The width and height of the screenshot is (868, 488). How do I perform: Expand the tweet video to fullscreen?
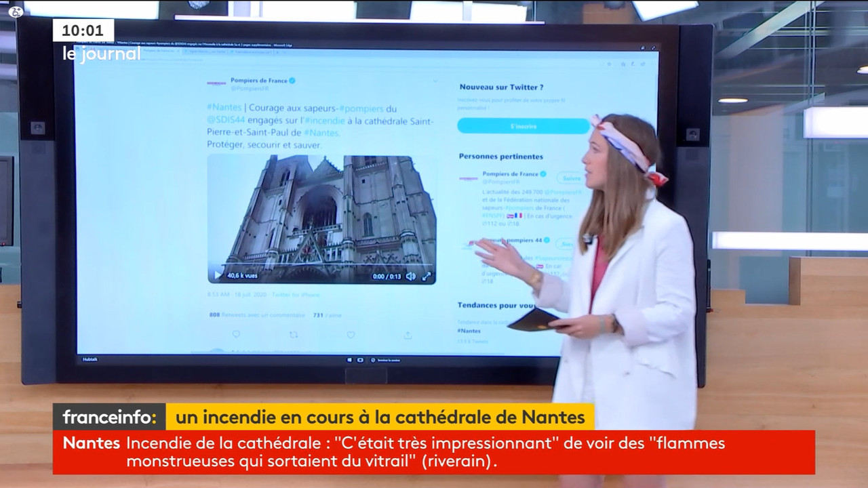(x=427, y=276)
